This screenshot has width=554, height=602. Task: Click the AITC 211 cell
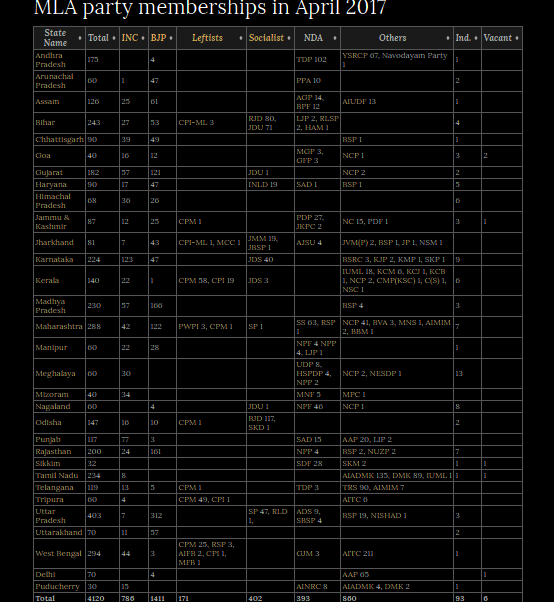coord(397,554)
